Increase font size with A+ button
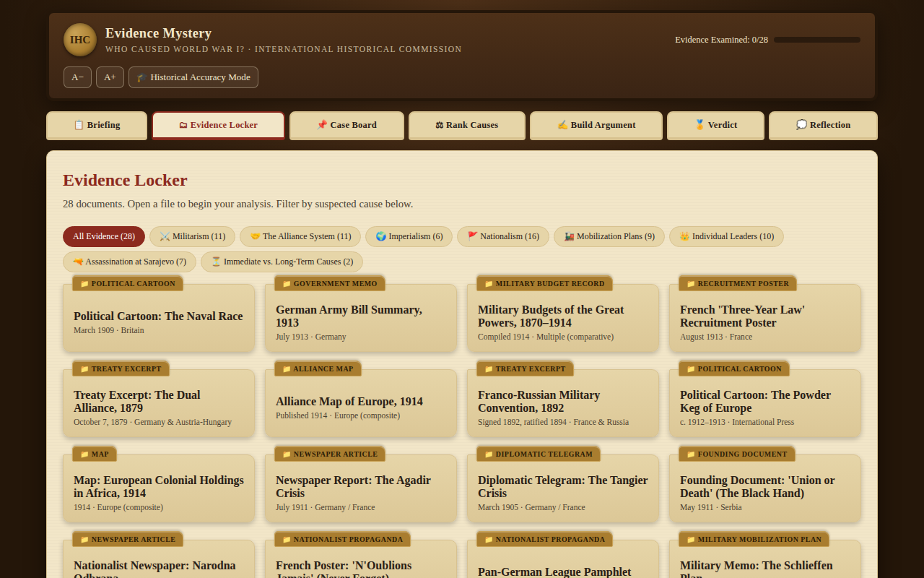 [x=110, y=77]
